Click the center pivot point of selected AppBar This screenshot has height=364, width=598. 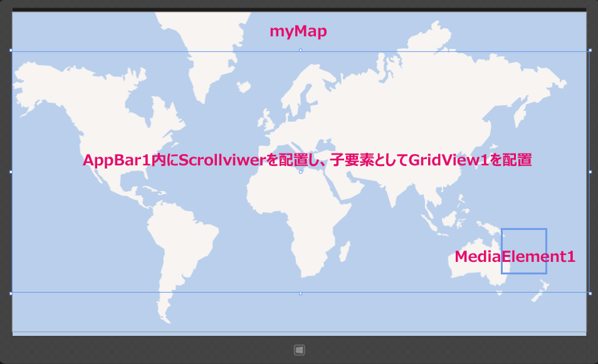tap(300, 172)
